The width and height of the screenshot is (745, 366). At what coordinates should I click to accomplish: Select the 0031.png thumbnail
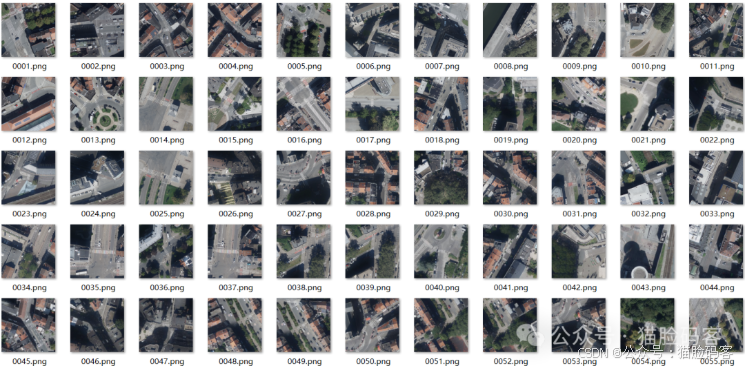579,178
